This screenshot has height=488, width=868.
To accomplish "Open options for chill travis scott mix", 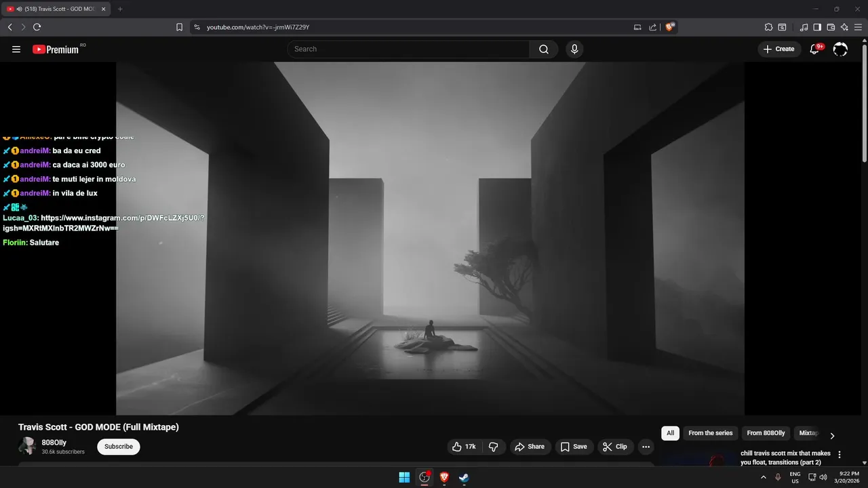I will 840,455.
